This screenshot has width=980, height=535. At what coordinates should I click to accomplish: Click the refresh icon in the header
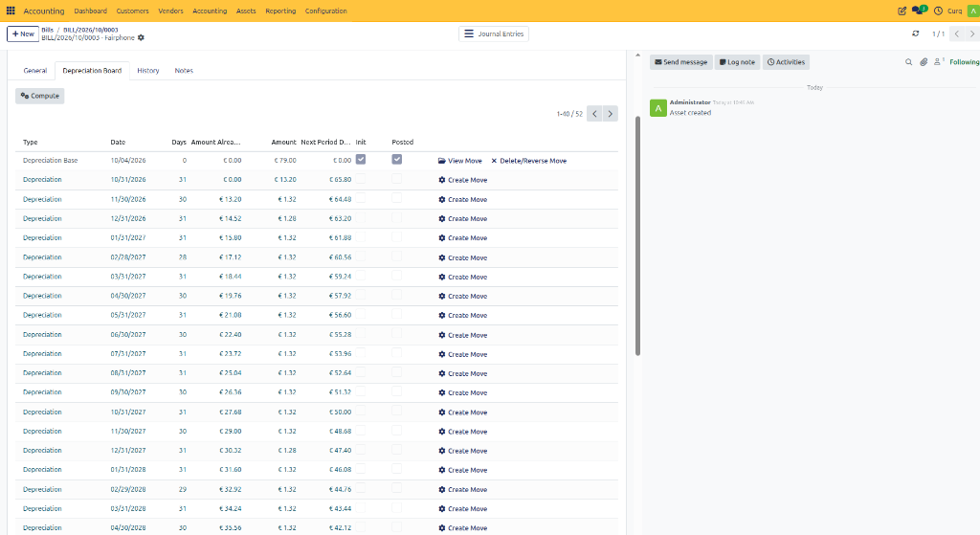[x=916, y=33]
